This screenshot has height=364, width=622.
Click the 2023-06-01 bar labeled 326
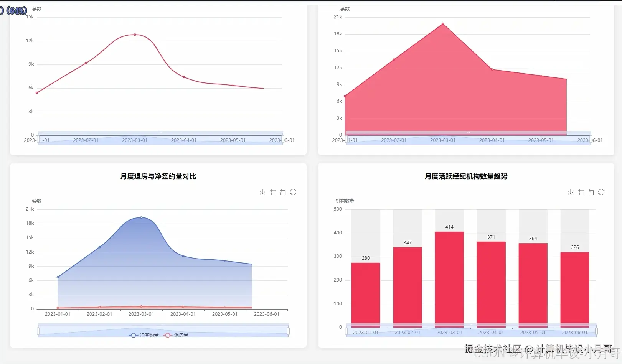click(575, 289)
